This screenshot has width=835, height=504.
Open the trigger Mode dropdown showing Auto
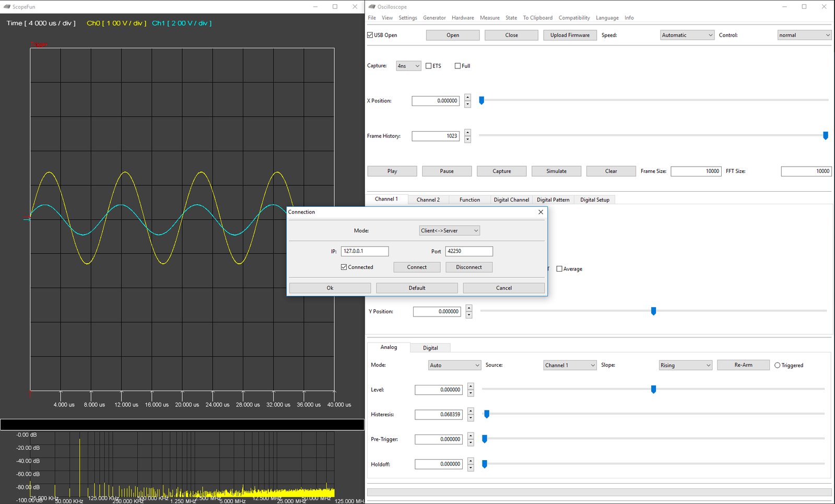[x=454, y=365]
